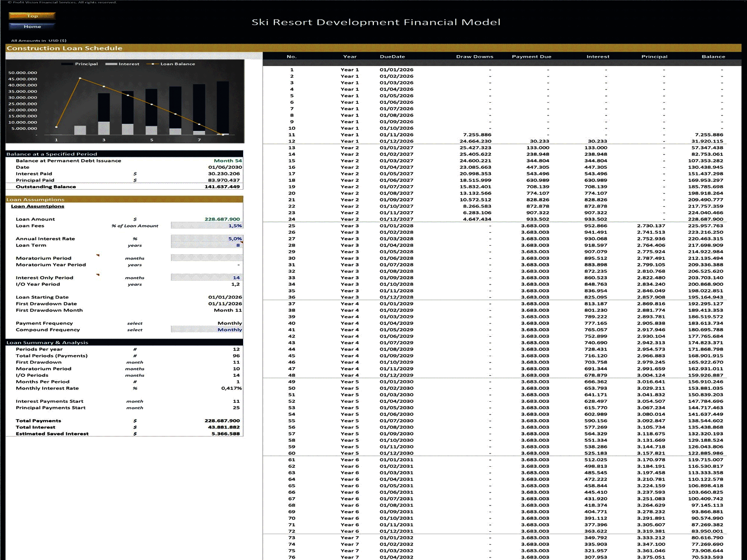Click the Loan Assumptions section header
Viewport: 747px width, 560px height.
124,199
